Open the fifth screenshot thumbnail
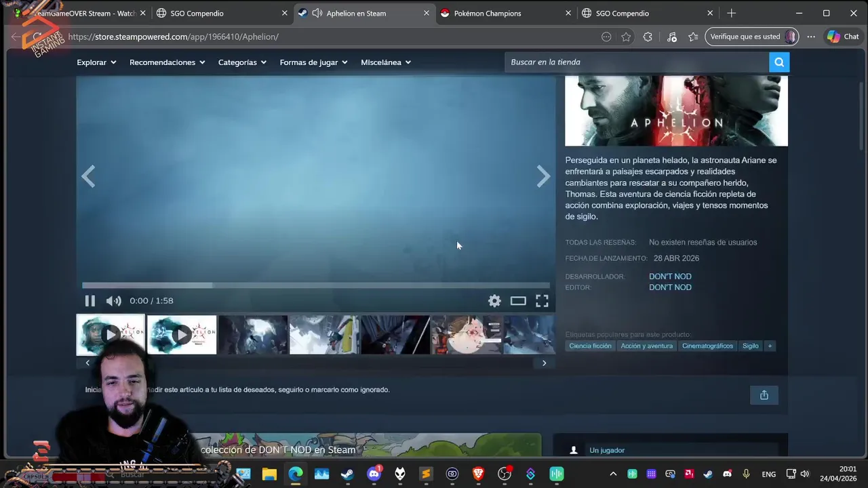This screenshot has height=488, width=868. (x=395, y=334)
